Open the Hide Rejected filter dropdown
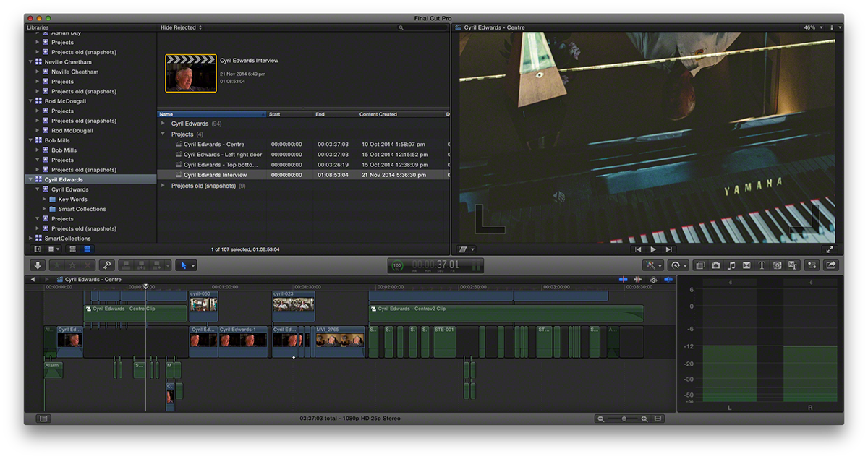This screenshot has height=459, width=868. [181, 27]
